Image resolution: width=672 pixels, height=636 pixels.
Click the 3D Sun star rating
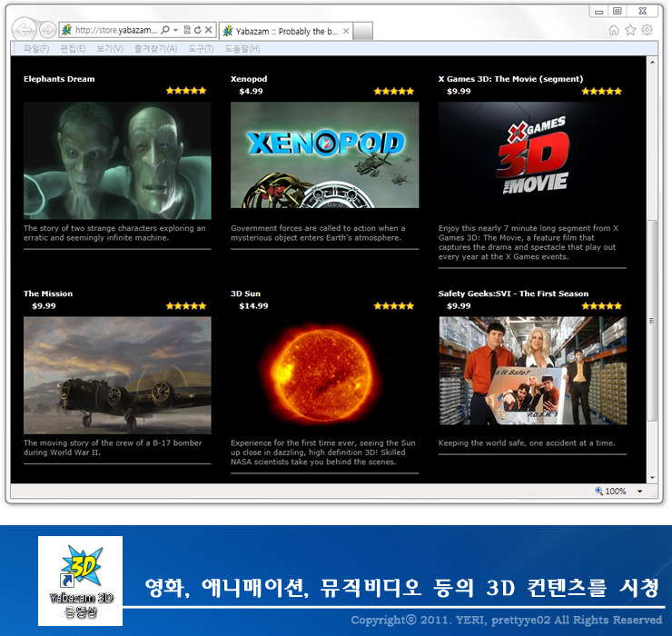pos(394,306)
